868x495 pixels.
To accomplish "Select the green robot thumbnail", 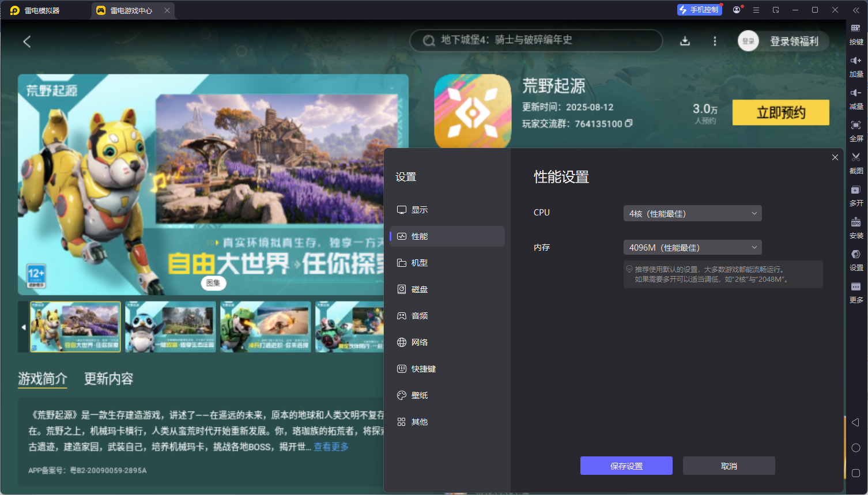I will [x=265, y=327].
